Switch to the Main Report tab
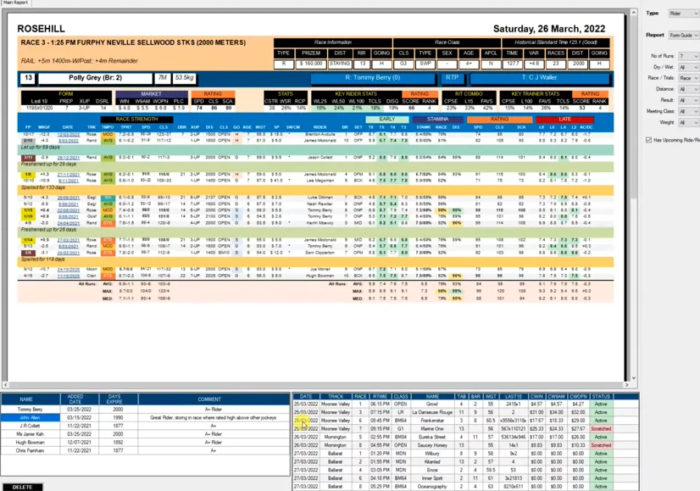 (x=16, y=3)
